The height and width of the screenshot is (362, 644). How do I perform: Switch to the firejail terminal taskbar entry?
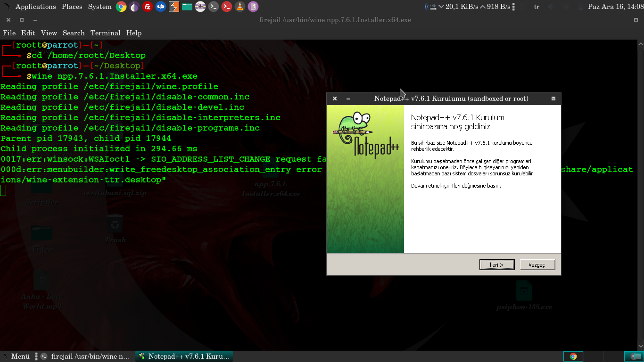tap(85, 356)
